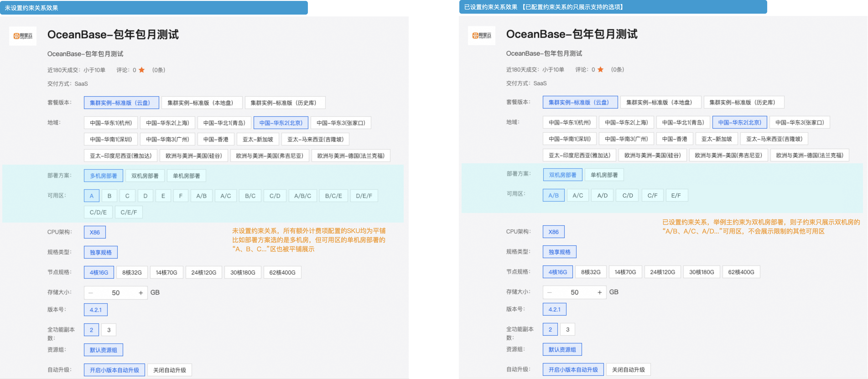868x379 pixels.
Task: Choose region 中国-华东2(北京) in the left panel
Action: (x=281, y=123)
